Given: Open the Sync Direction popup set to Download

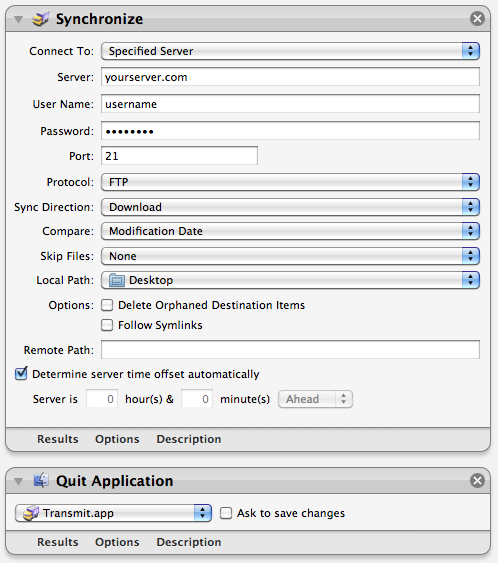Looking at the screenshot, I should [x=290, y=207].
